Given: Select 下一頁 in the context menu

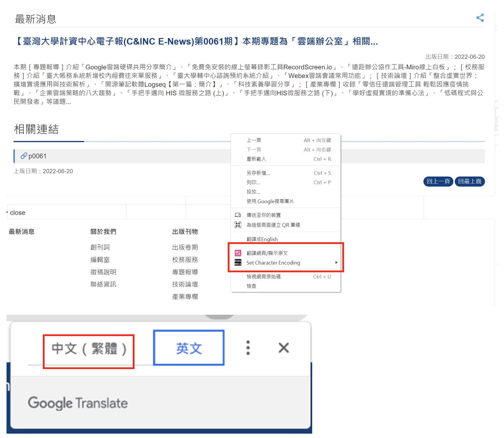Looking at the screenshot, I should (286, 149).
